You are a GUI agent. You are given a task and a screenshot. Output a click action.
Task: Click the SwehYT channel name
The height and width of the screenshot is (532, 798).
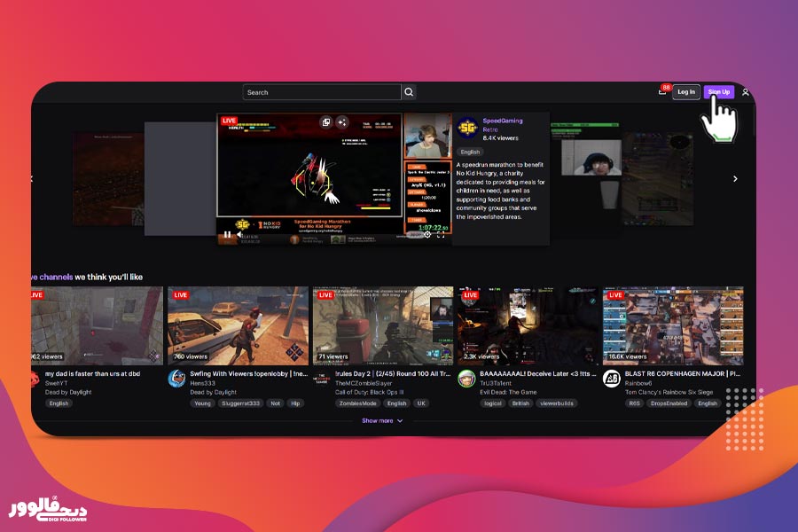(x=56, y=383)
